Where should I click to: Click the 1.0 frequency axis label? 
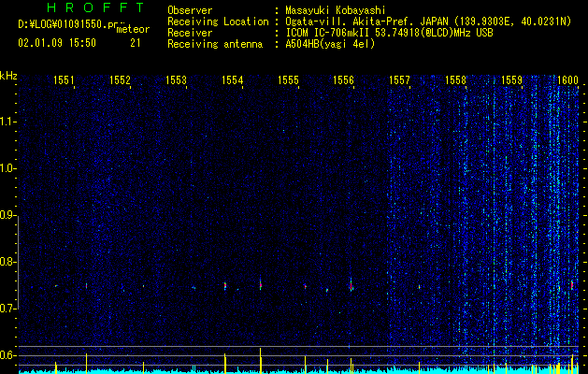click(x=8, y=168)
